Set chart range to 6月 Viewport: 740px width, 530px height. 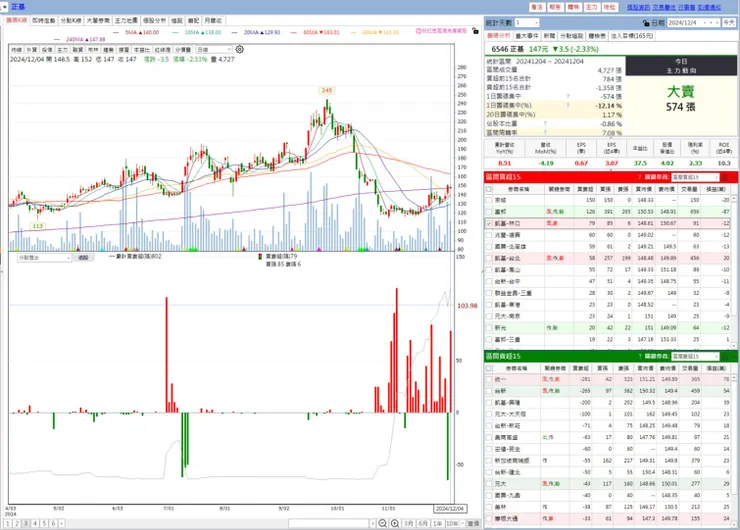click(x=423, y=523)
